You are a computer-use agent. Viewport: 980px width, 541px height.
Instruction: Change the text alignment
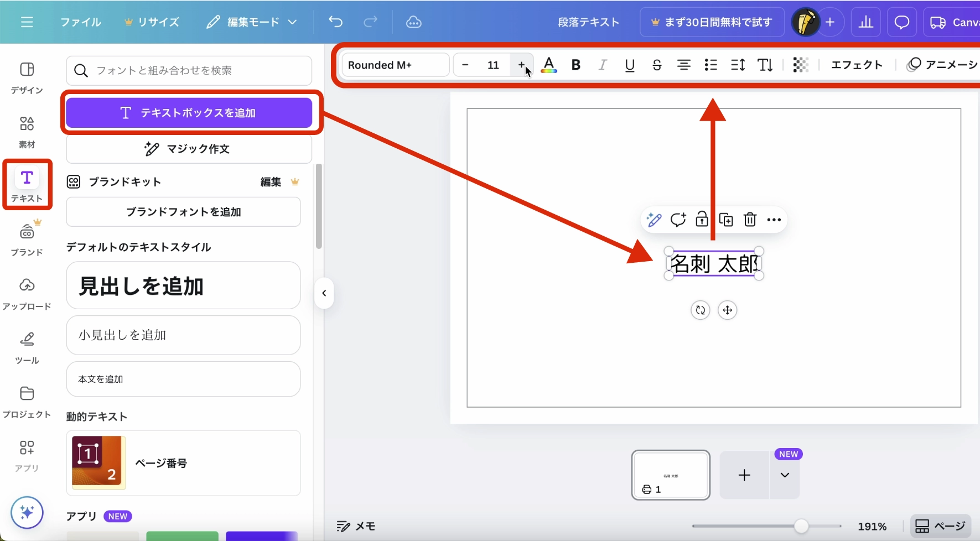(684, 65)
